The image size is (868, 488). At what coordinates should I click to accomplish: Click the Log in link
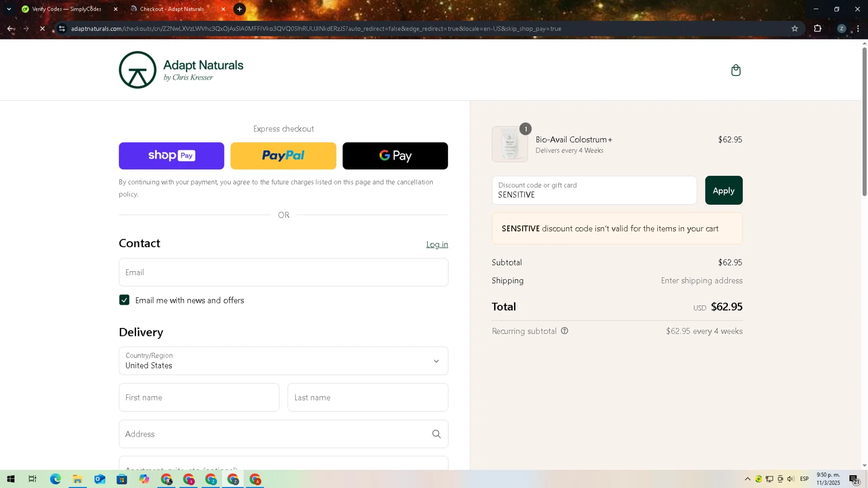437,245
